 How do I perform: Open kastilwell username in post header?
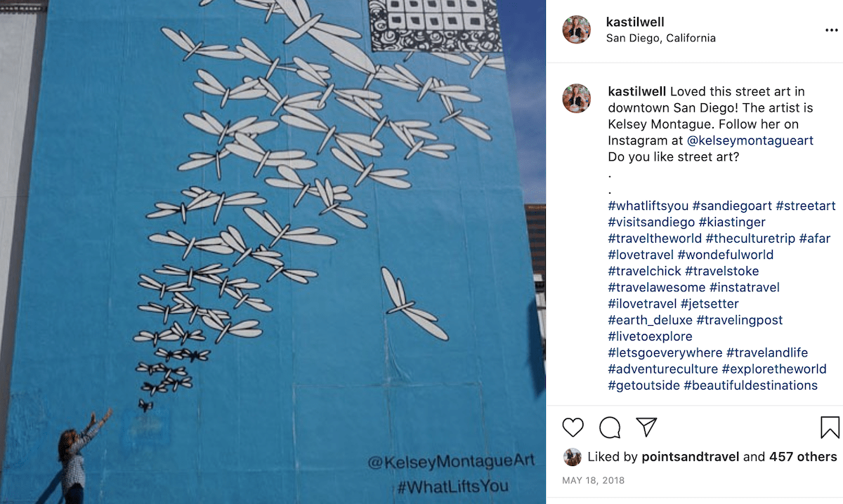pyautogui.click(x=635, y=22)
